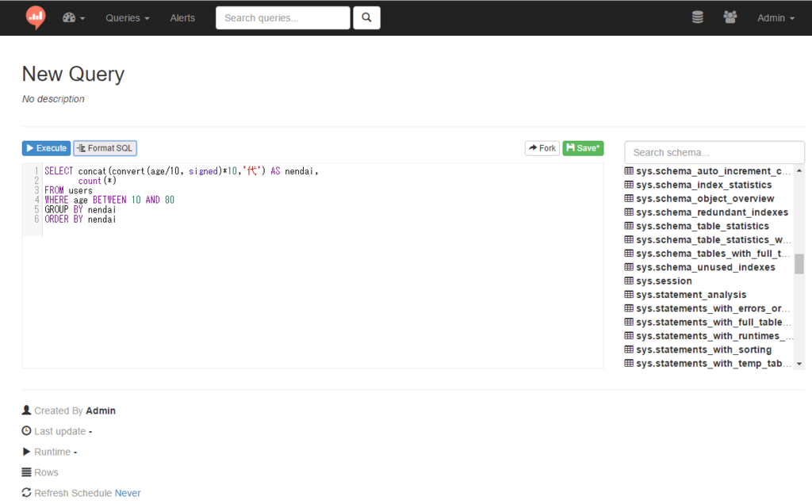This screenshot has height=504, width=812.
Task: Click the Runtime label
Action: tap(52, 452)
